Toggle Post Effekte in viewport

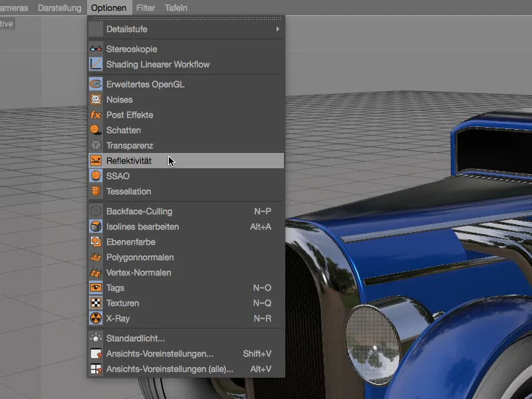coord(186,115)
